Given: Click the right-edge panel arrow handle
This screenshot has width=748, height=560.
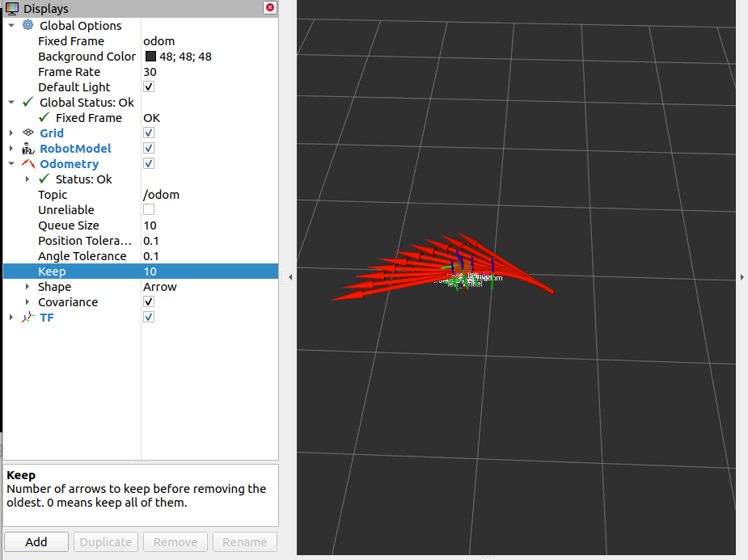Looking at the screenshot, I should point(742,277).
